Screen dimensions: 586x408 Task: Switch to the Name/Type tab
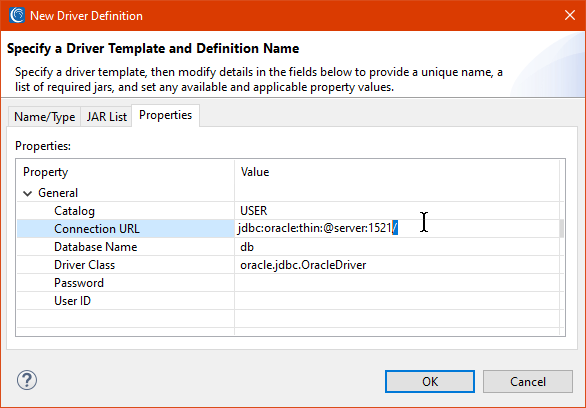44,117
